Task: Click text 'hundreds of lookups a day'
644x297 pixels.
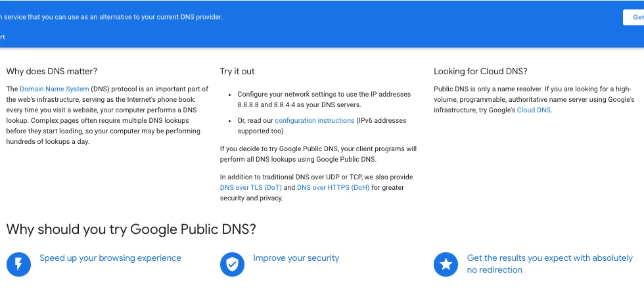Action: (47, 141)
